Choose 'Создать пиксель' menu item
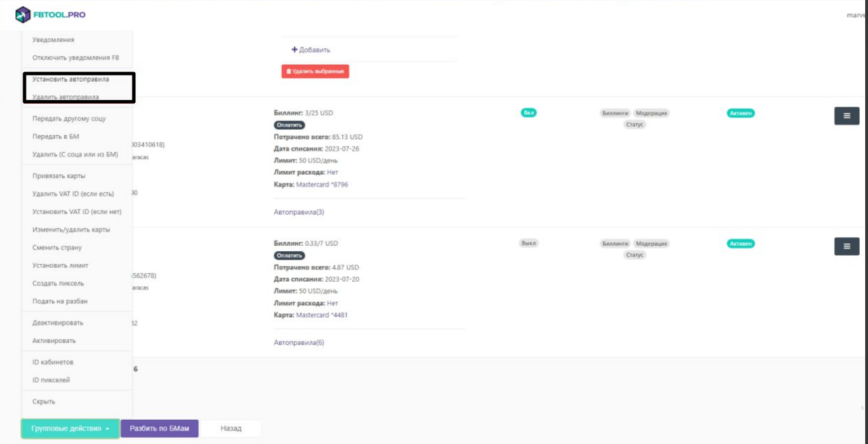 [58, 283]
